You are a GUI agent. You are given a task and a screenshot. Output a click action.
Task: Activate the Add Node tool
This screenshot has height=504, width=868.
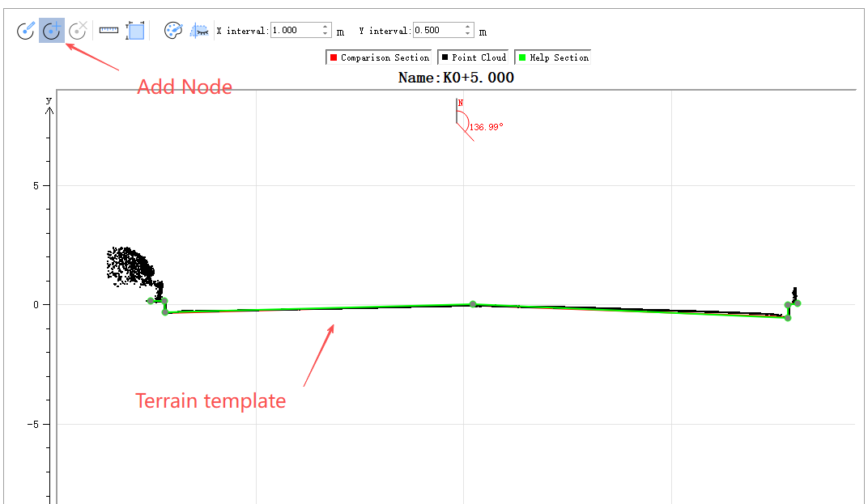click(x=52, y=31)
